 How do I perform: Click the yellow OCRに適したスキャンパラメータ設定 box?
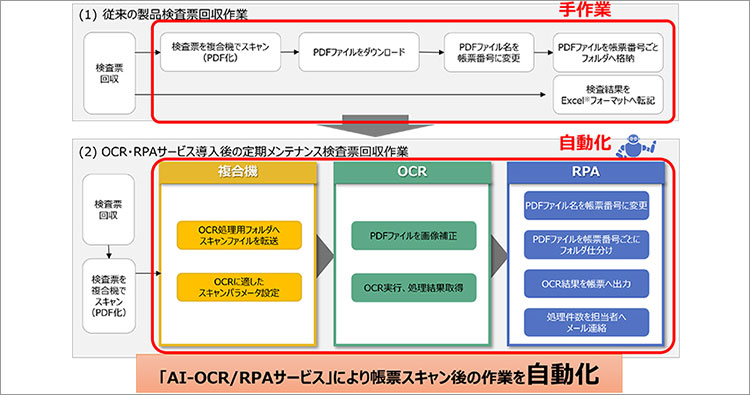(239, 287)
